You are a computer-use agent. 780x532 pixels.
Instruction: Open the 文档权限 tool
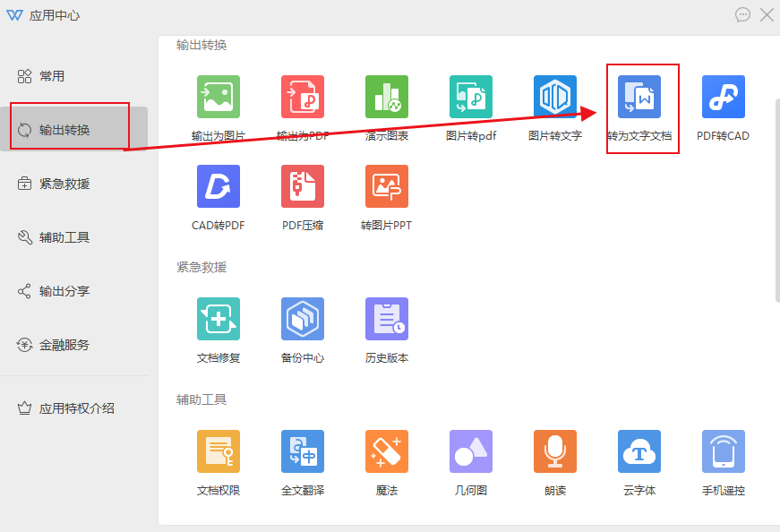coord(219,451)
